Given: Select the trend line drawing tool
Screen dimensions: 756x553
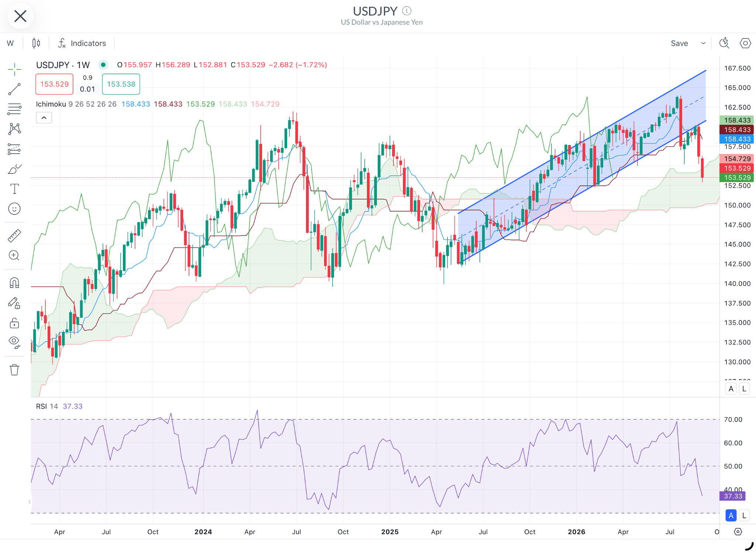Looking at the screenshot, I should pos(14,89).
